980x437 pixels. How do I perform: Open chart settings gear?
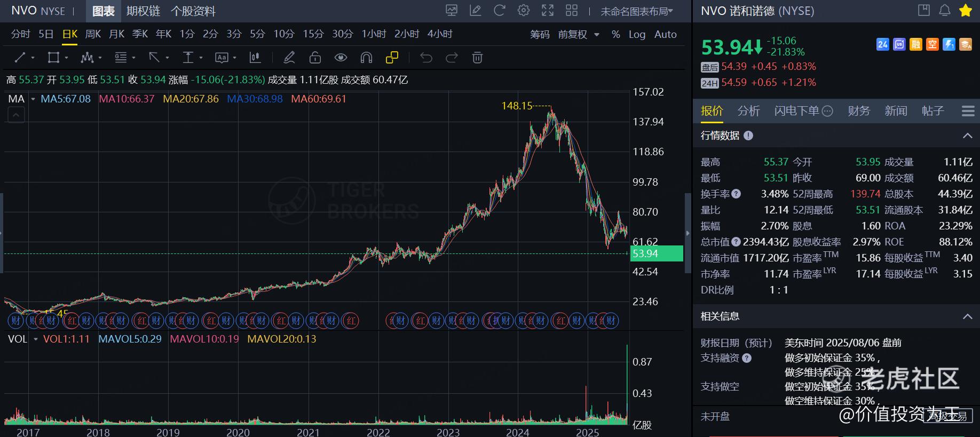pos(524,10)
